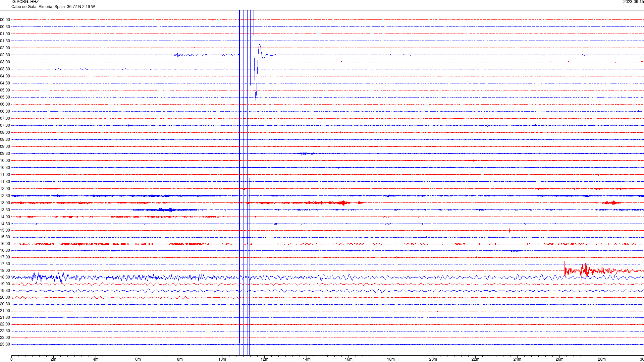Select the 16:00 time row label
The width and height of the screenshot is (644, 362).
click(5, 244)
